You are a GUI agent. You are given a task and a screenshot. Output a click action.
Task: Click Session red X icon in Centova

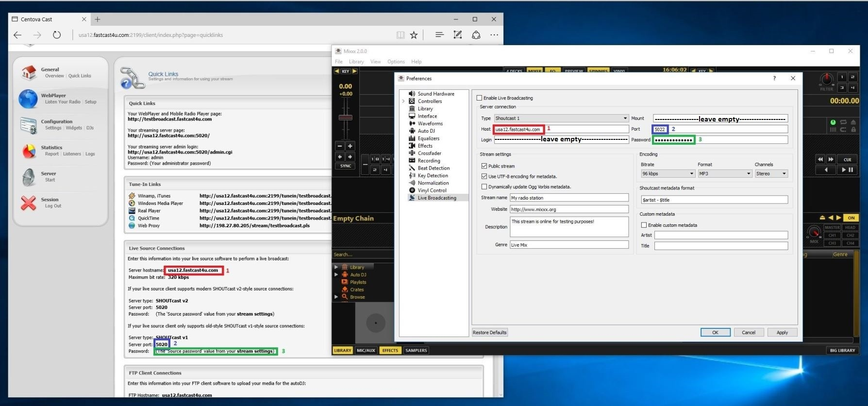click(29, 203)
